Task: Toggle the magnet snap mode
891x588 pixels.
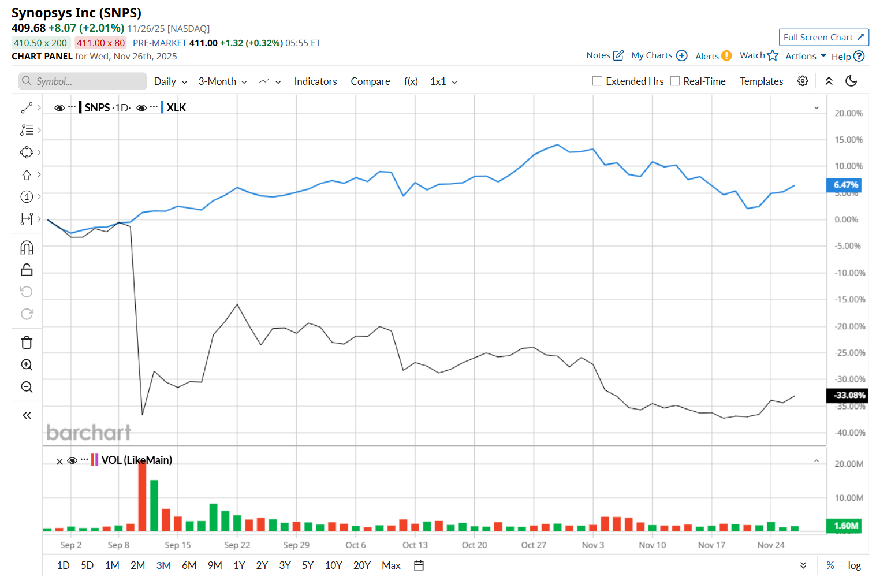Action: coord(27,248)
